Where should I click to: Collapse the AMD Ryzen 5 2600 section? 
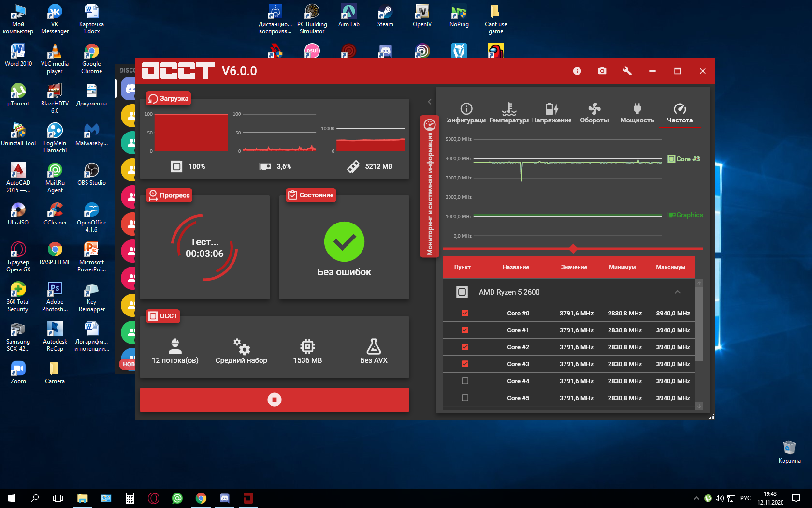click(x=678, y=292)
